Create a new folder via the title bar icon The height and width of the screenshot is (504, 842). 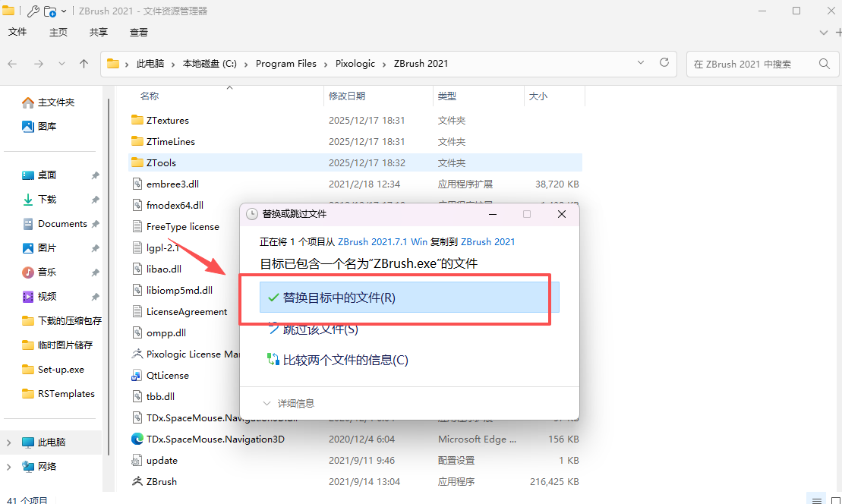[x=51, y=10]
